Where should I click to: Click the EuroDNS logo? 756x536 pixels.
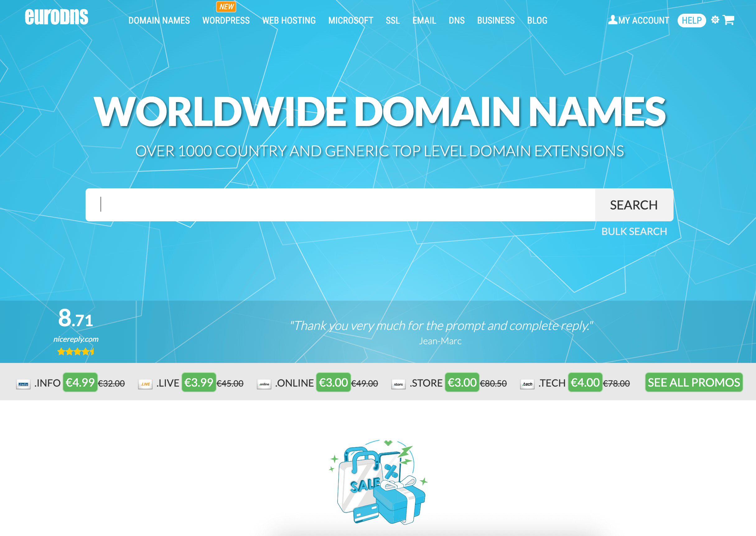click(x=56, y=17)
